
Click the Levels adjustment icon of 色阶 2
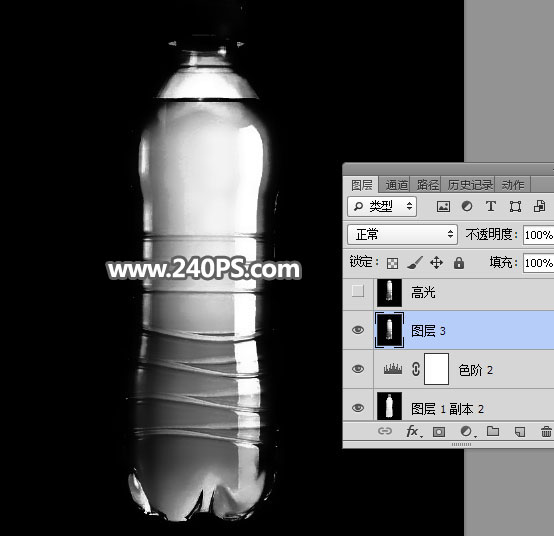pyautogui.click(x=393, y=369)
